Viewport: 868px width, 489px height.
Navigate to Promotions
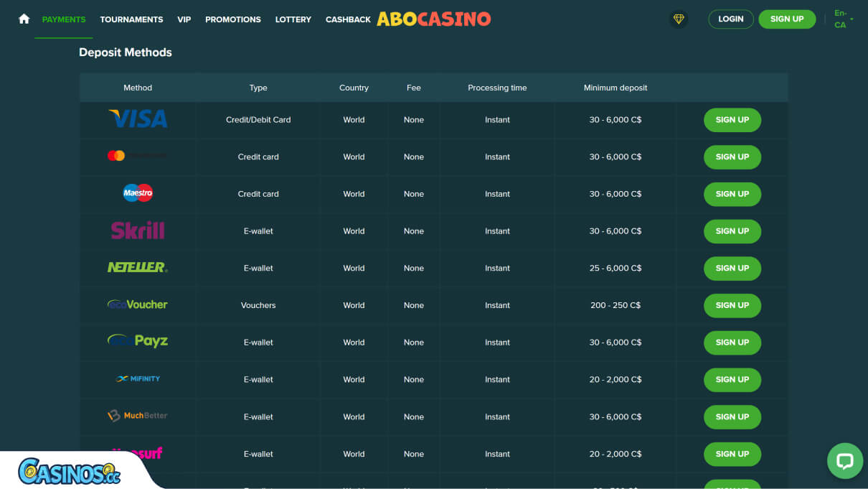coord(233,19)
